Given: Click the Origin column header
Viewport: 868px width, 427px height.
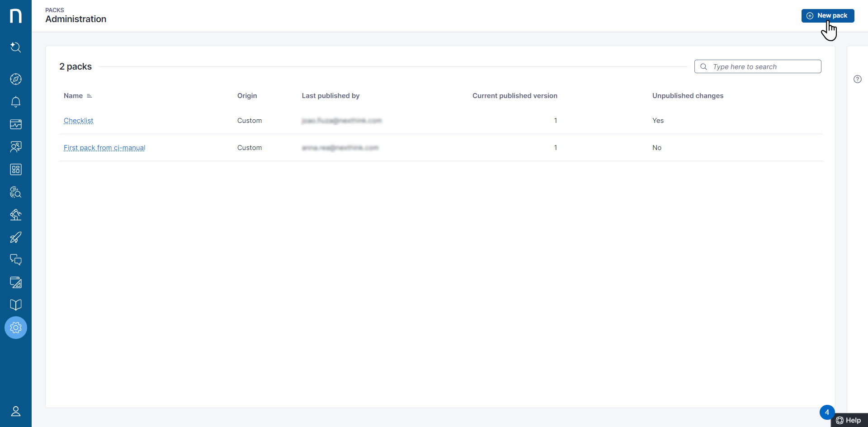Looking at the screenshot, I should tap(247, 96).
